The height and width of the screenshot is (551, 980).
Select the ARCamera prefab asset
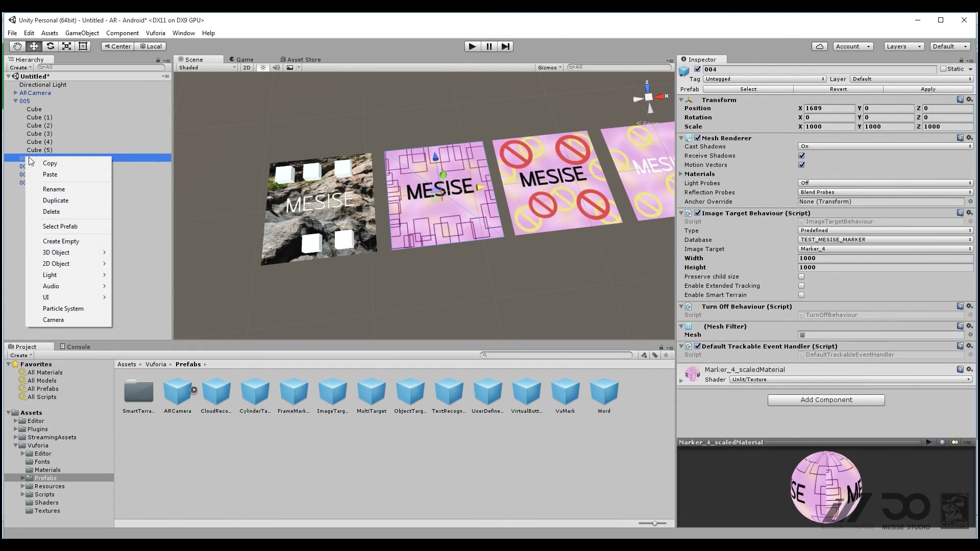coord(178,395)
